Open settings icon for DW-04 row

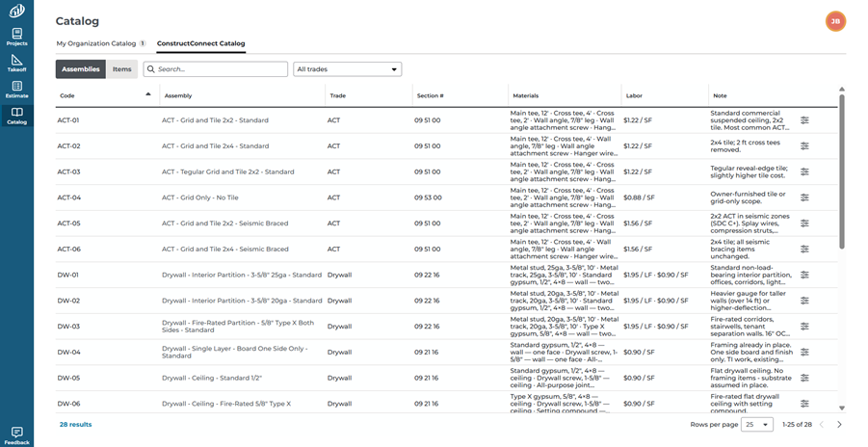pyautogui.click(x=804, y=353)
